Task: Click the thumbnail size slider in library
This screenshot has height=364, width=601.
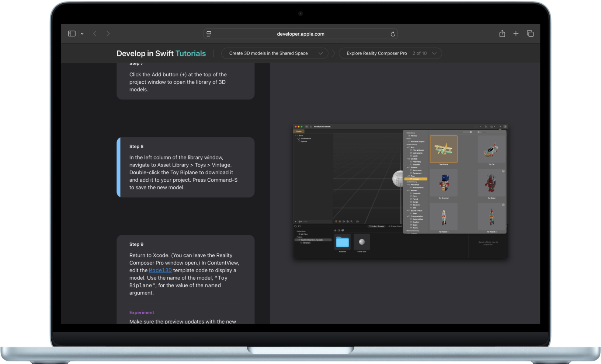Action: click(x=467, y=132)
